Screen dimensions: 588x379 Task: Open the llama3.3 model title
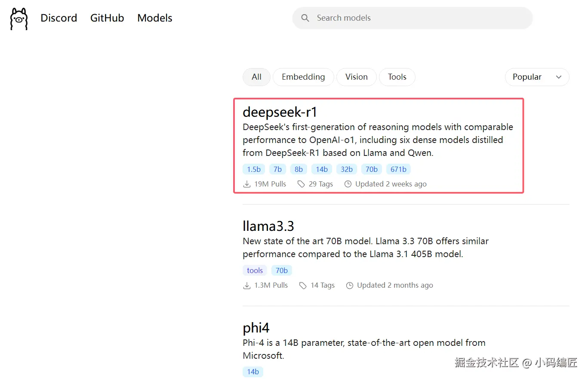click(x=268, y=226)
